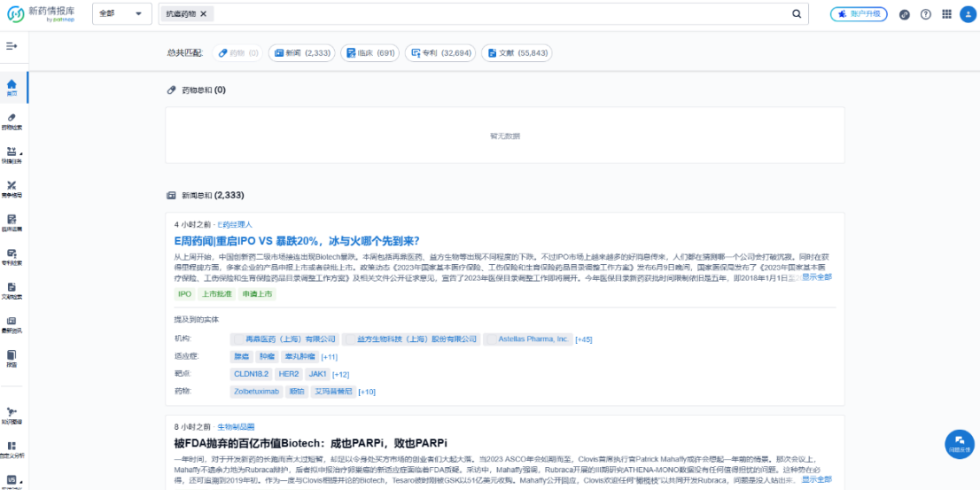The height and width of the screenshot is (490, 980).
Task: Open article E周药闻 重启IPO headline
Action: [x=297, y=241]
